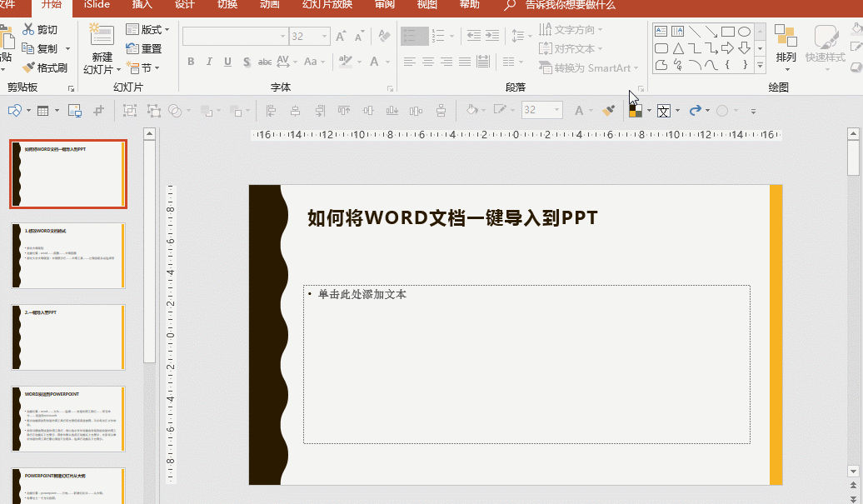Open the font name combo box

(236, 37)
